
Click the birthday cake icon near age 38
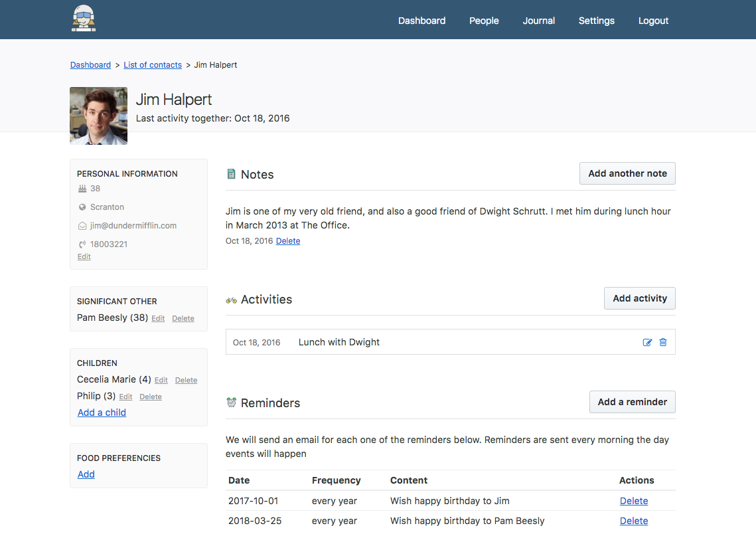(x=81, y=188)
